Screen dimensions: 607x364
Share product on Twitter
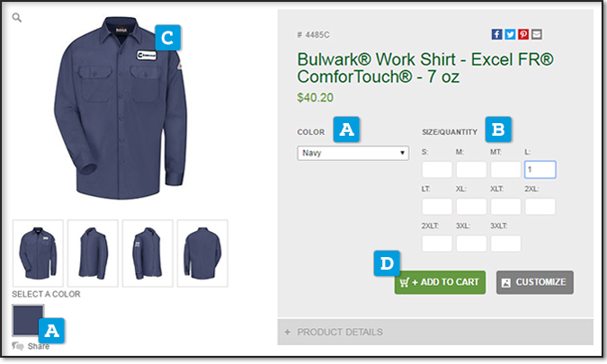(x=510, y=34)
